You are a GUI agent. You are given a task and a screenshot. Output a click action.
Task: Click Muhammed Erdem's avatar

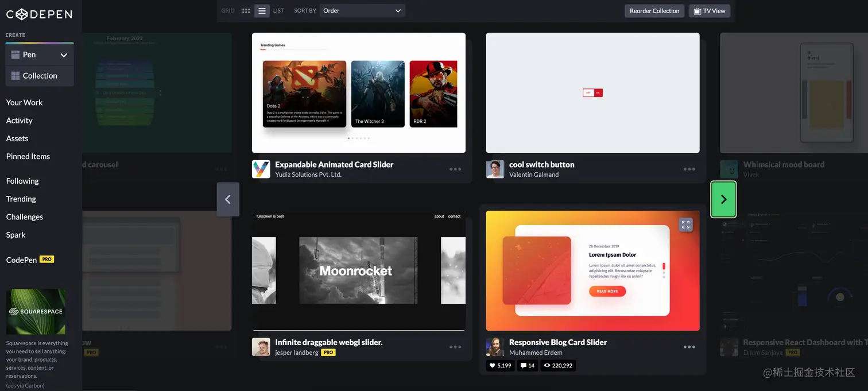[x=495, y=347]
